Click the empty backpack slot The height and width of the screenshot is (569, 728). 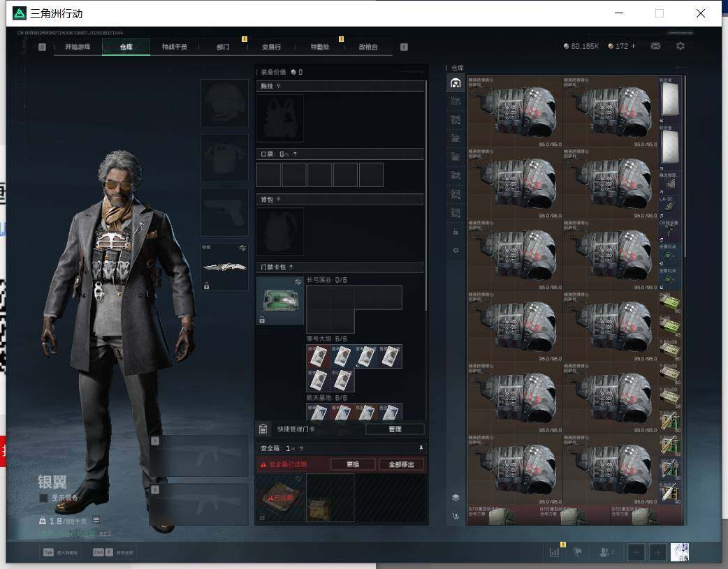pos(280,232)
